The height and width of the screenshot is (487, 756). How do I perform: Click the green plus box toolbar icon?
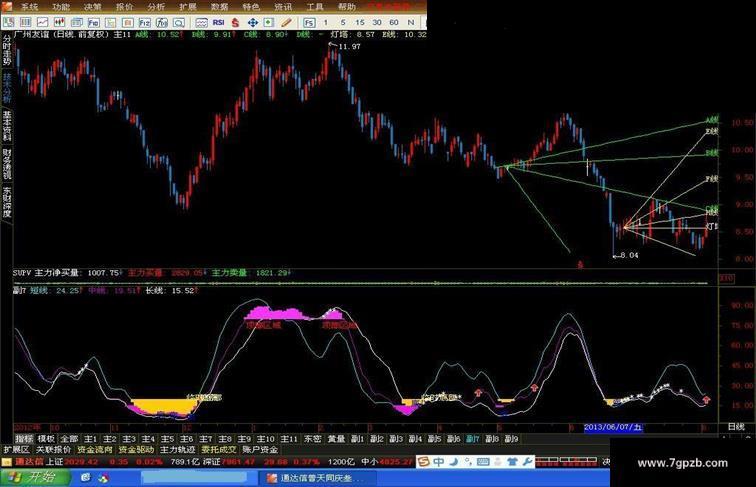(269, 22)
